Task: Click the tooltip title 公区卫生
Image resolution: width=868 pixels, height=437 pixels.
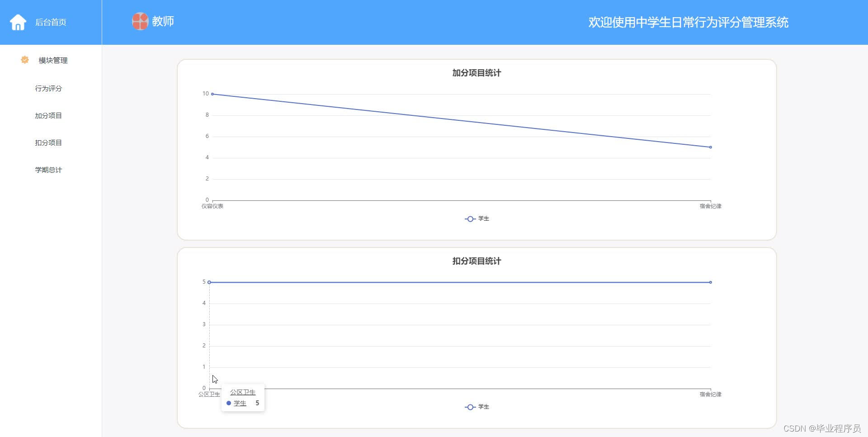Action: [243, 392]
